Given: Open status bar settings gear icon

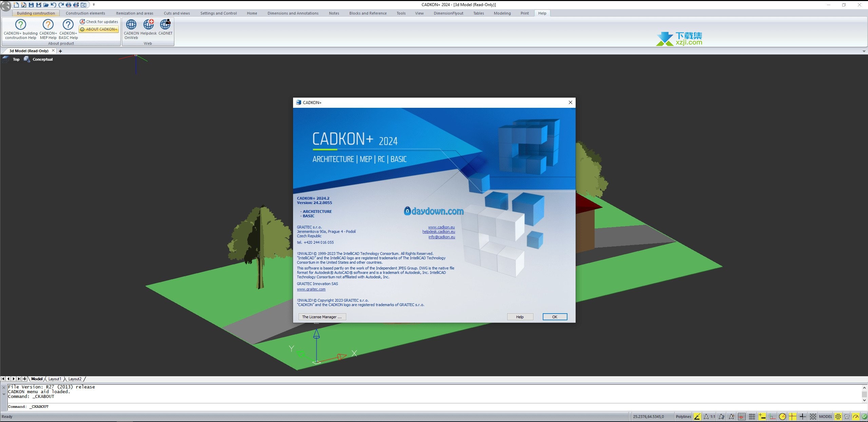Looking at the screenshot, I should click(838, 417).
